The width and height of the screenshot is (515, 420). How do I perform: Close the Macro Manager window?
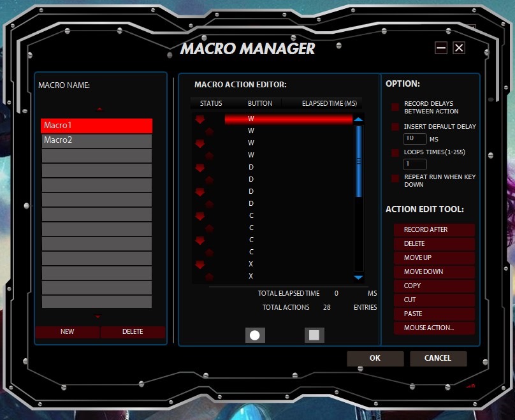(x=459, y=48)
